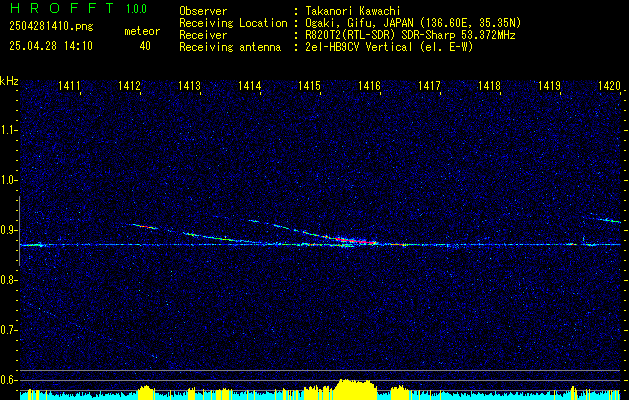The width and height of the screenshot is (629, 400).
Task: Click the meteor count value 40
Action: (x=145, y=46)
